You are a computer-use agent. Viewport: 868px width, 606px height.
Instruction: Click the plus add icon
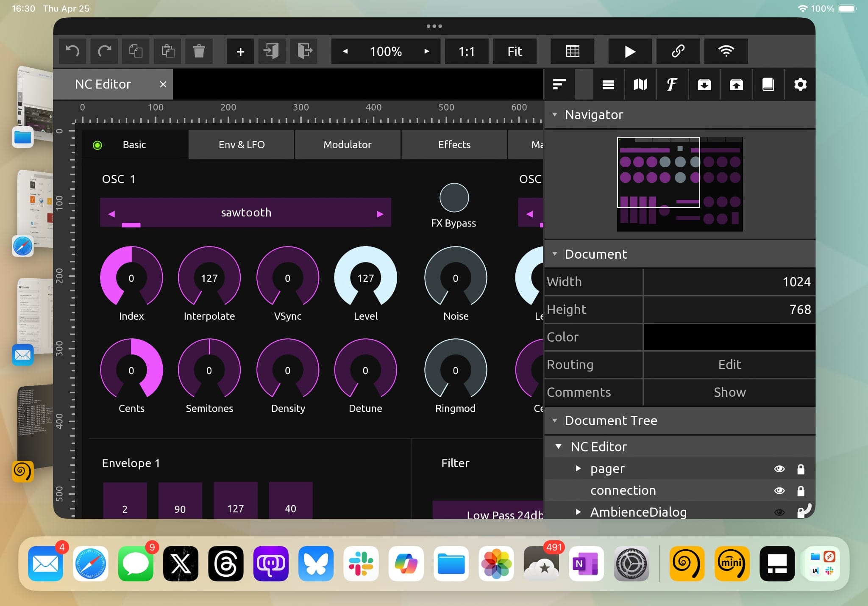240,51
